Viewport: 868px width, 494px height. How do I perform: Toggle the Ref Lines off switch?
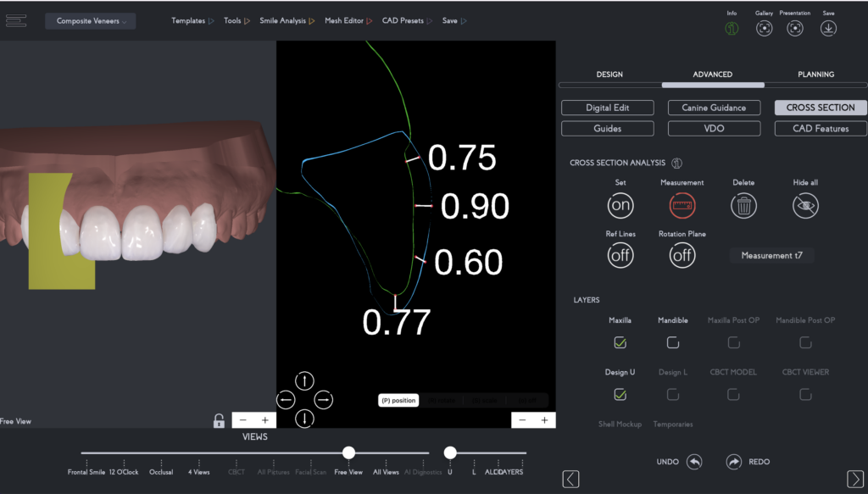pyautogui.click(x=620, y=255)
